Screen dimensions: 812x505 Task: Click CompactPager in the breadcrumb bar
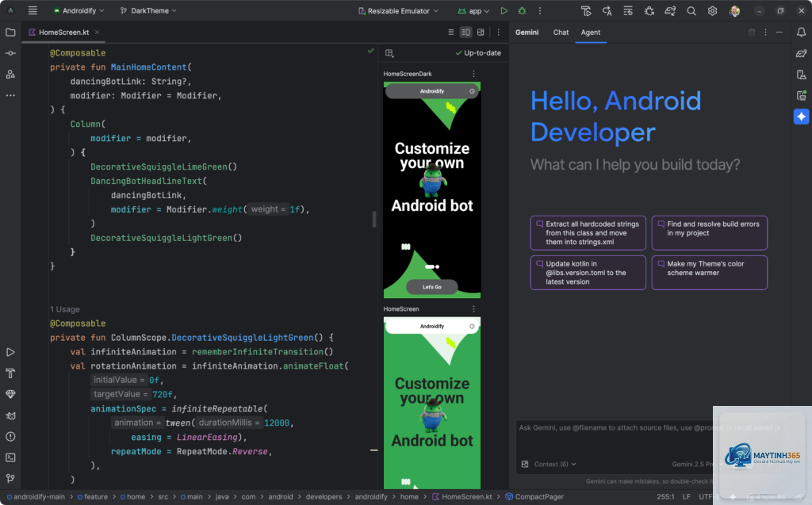[534, 497]
